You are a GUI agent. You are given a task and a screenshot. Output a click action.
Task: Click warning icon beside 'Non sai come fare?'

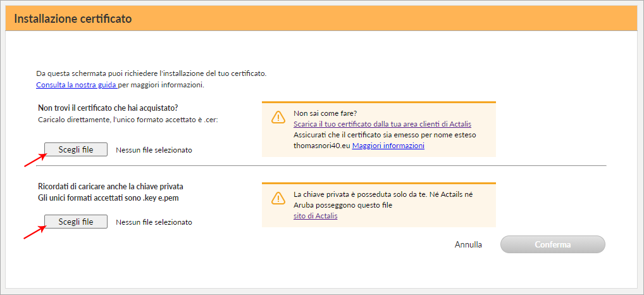point(278,118)
